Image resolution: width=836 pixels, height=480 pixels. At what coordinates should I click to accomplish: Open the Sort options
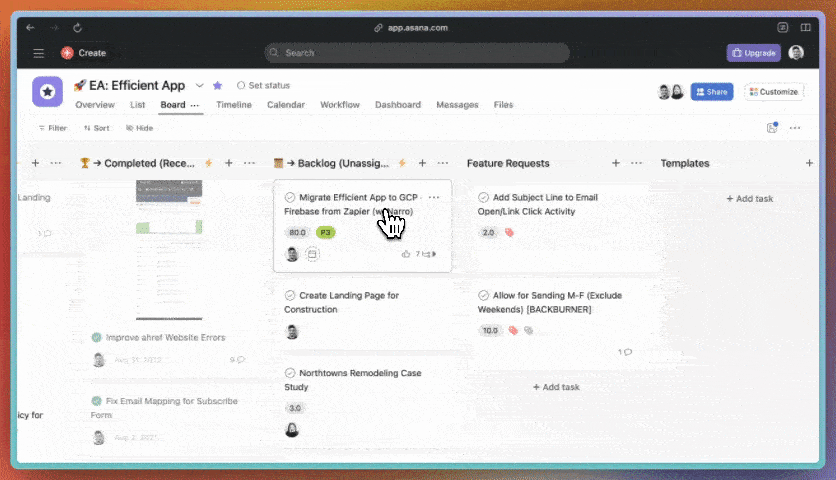coord(97,128)
